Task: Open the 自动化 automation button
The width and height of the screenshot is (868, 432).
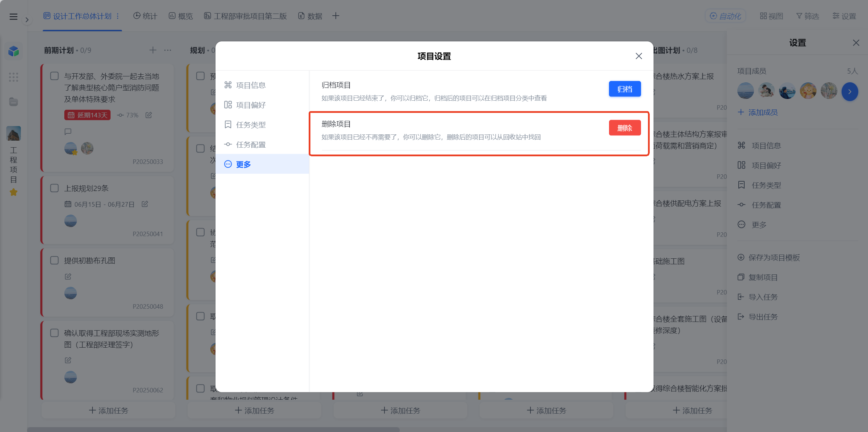Action: (x=725, y=16)
